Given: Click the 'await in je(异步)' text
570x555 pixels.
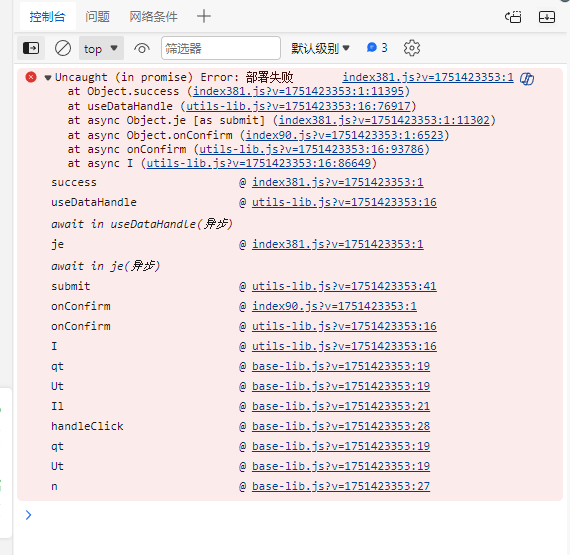Looking at the screenshot, I should pos(105,266).
